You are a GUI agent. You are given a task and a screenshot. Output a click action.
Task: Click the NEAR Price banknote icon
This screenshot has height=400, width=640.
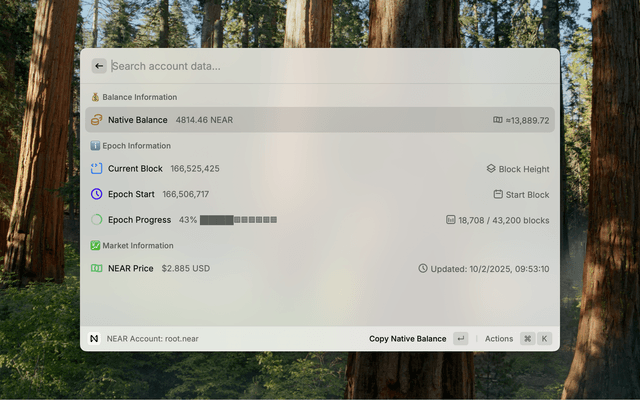[97, 268]
